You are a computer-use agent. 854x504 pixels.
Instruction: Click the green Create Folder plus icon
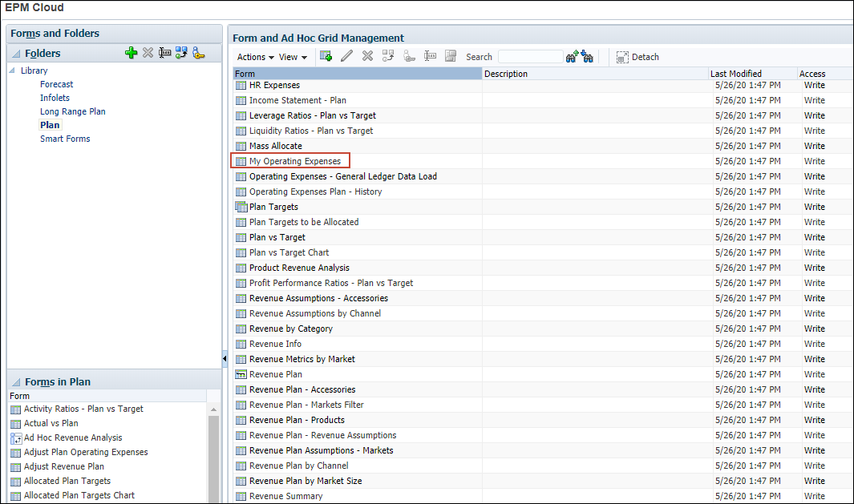pos(131,53)
